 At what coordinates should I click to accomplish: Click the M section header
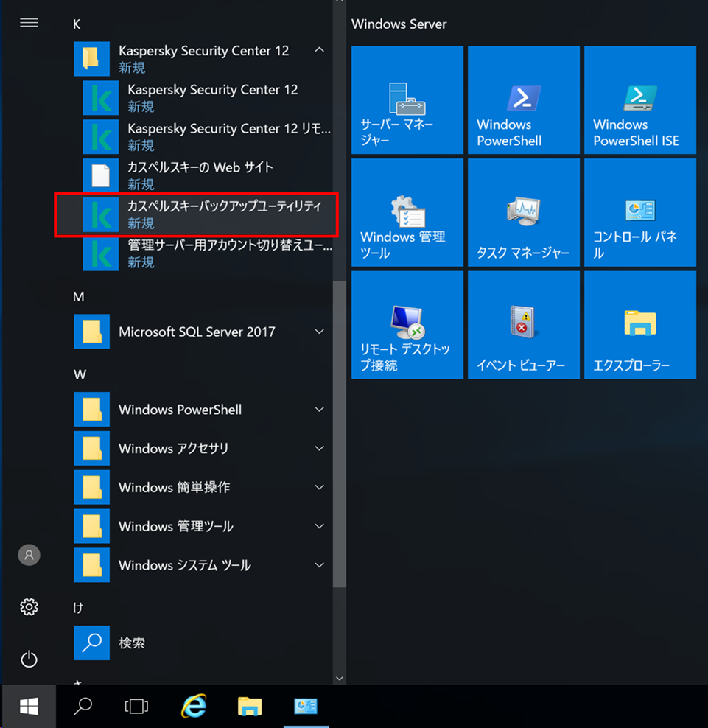[78, 297]
